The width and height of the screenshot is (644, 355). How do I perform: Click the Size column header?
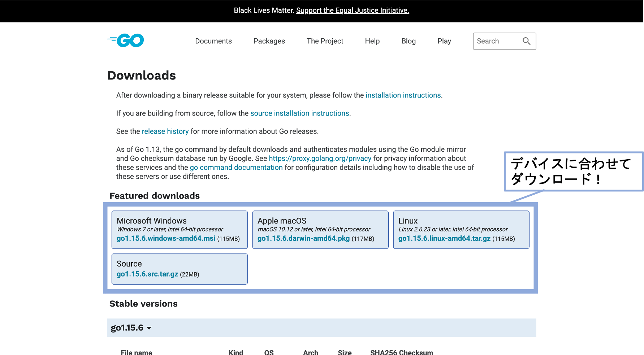pyautogui.click(x=345, y=352)
